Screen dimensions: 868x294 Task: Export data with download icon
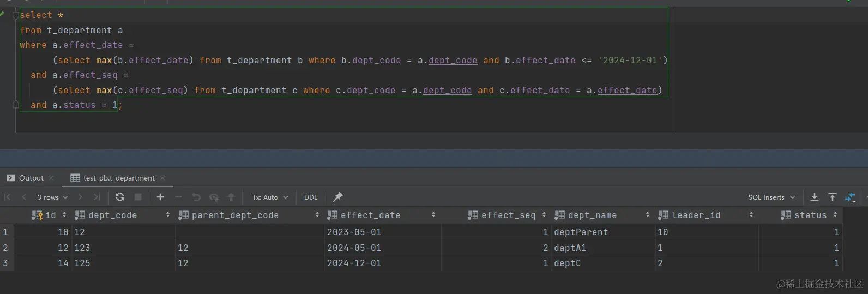pyautogui.click(x=815, y=197)
